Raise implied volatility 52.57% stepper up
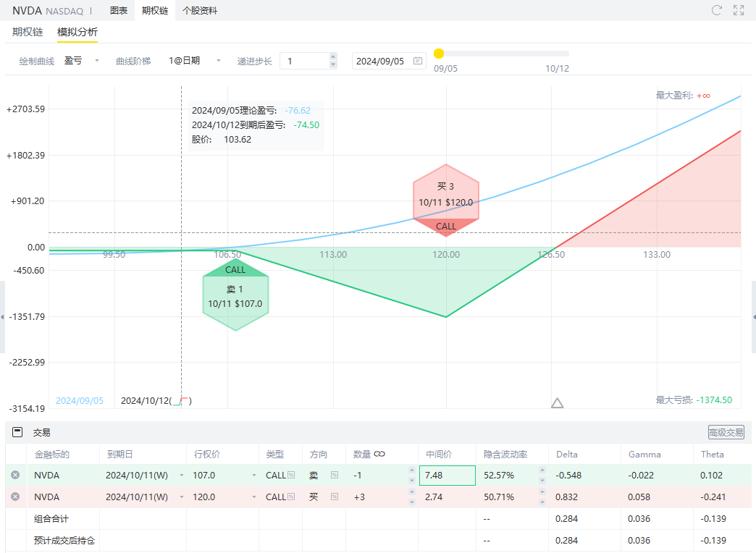The image size is (756, 553). click(x=542, y=470)
